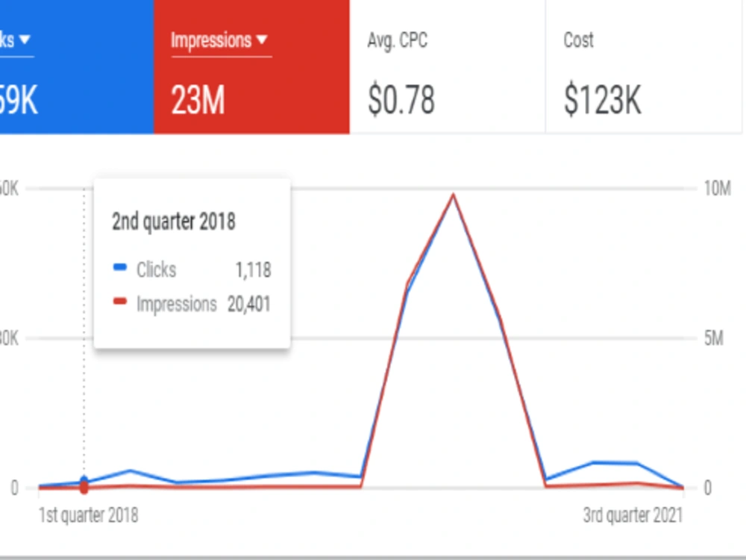Click the highlighted data point marker

pos(84,485)
